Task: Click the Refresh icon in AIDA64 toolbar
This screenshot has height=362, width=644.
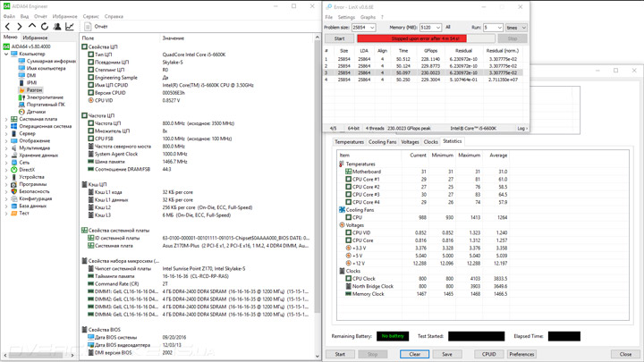Action: [x=45, y=27]
